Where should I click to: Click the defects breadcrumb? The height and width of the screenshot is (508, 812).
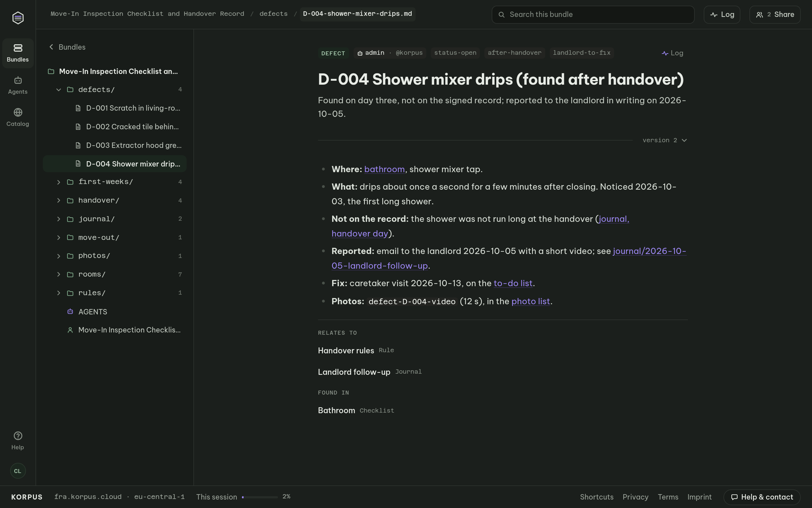(273, 14)
